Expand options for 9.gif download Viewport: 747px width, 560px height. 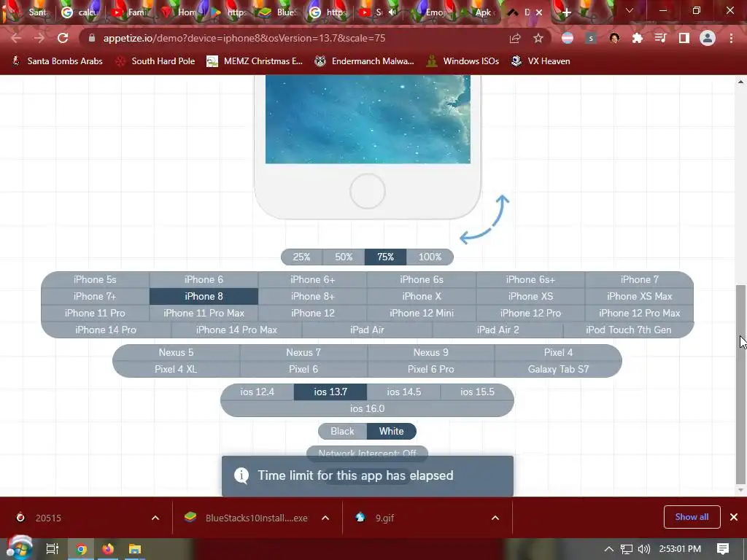[495, 518]
